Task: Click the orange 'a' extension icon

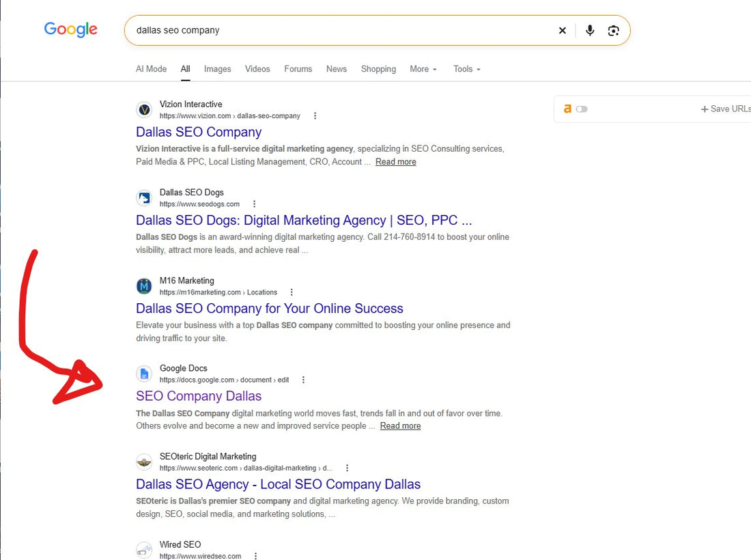Action: pos(567,109)
